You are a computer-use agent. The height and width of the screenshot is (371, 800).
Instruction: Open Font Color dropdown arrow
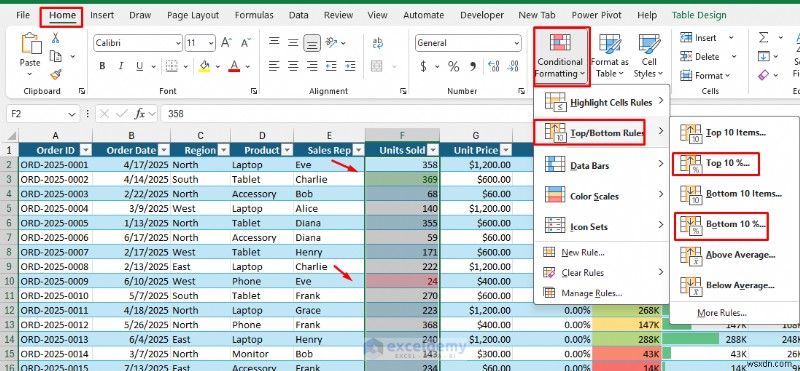[248, 66]
